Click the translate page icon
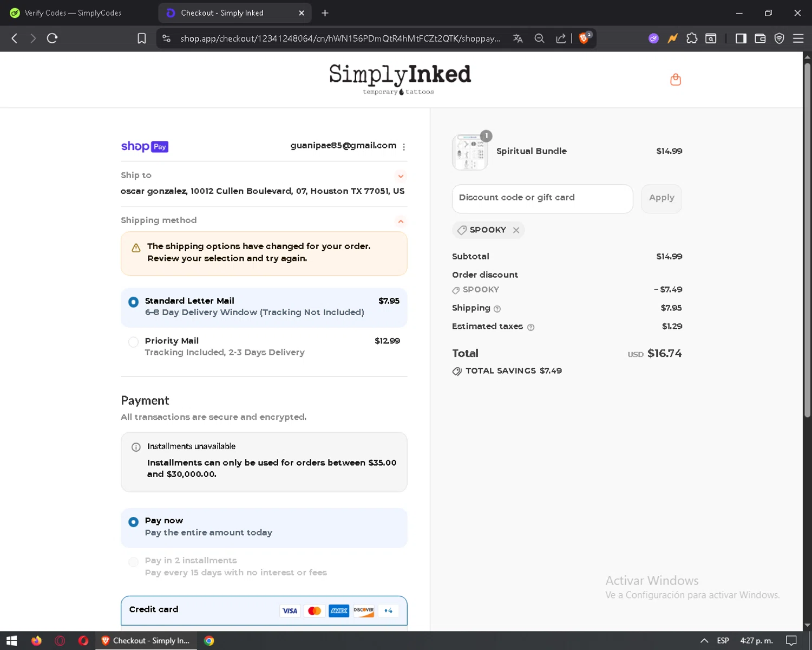 point(518,38)
